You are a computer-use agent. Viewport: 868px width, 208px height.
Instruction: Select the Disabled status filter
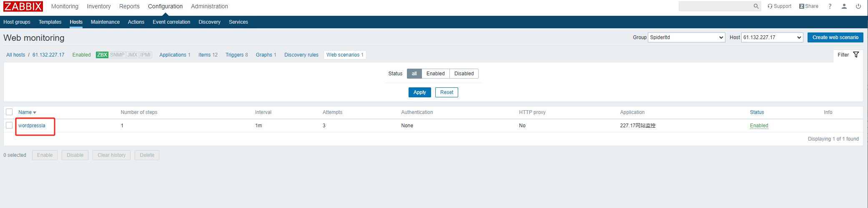point(464,74)
